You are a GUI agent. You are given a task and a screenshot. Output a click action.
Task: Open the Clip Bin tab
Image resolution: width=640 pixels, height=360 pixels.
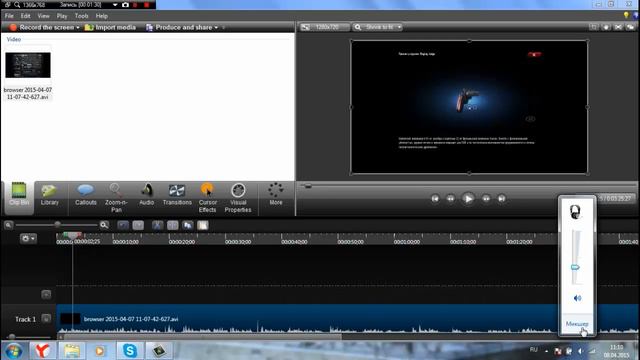(19, 198)
